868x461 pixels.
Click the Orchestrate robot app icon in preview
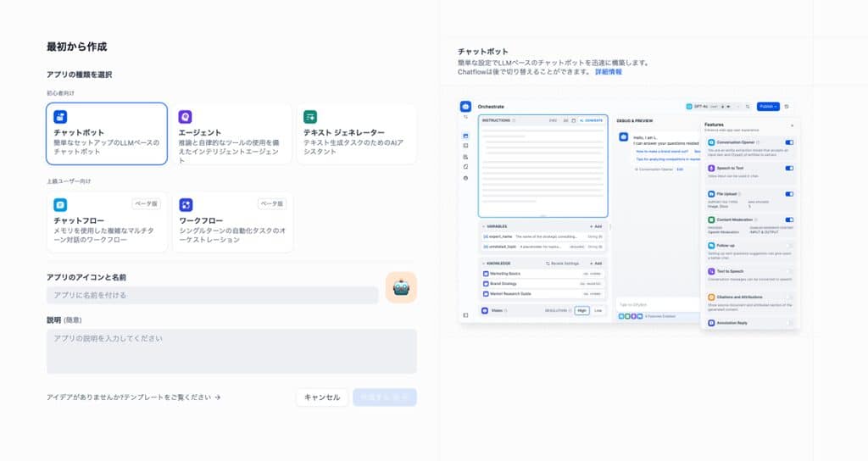pyautogui.click(x=465, y=106)
